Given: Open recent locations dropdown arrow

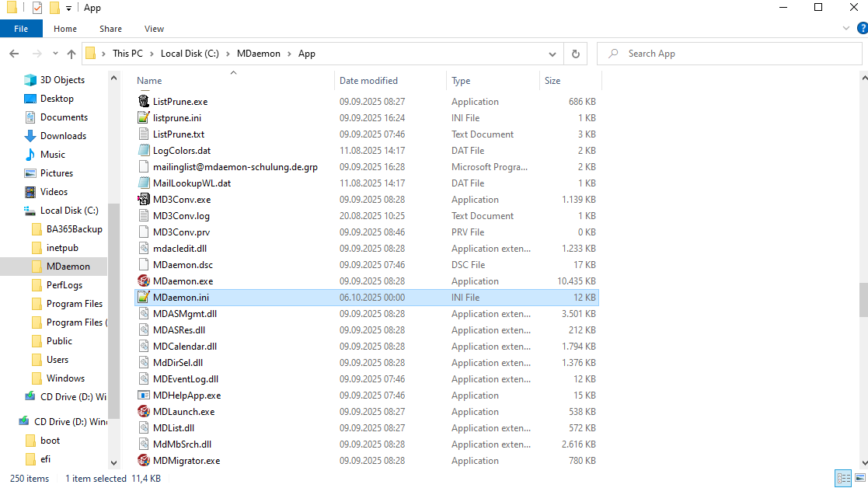Looking at the screenshot, I should (54, 54).
